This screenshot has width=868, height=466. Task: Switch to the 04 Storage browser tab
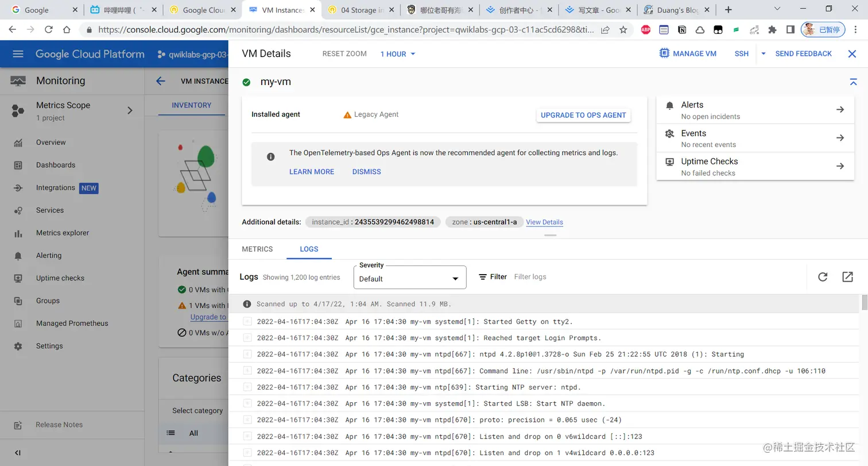[361, 10]
